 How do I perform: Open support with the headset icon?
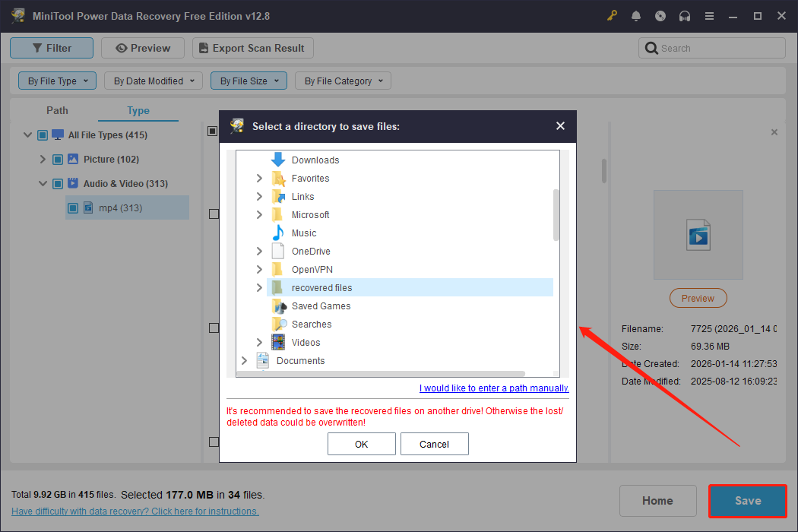[x=685, y=15]
